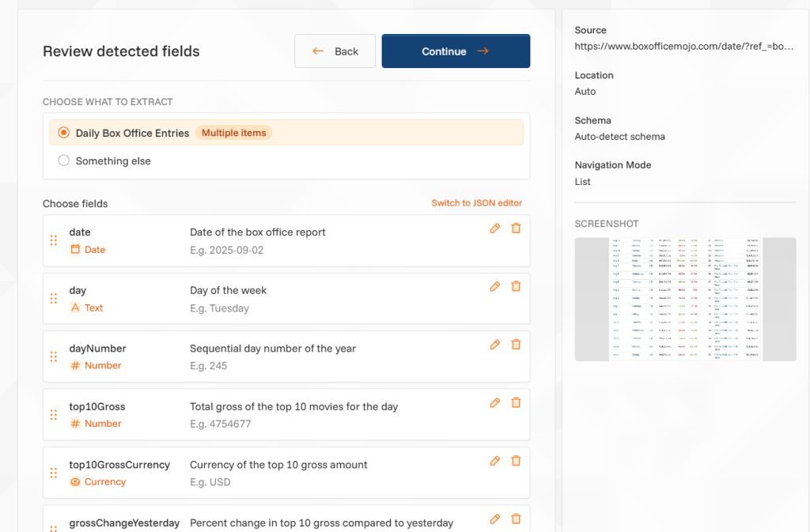Click the Date type label under date
810x532 pixels.
(94, 250)
